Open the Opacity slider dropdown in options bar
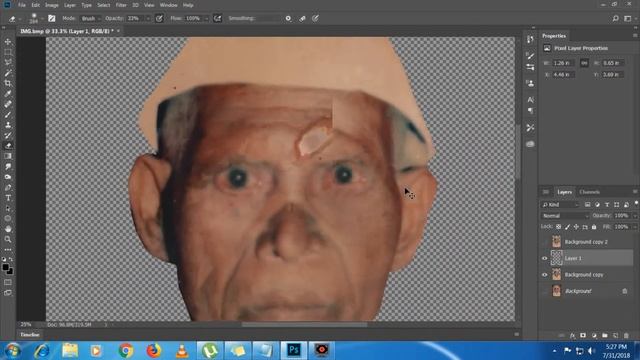 pyautogui.click(x=148, y=18)
